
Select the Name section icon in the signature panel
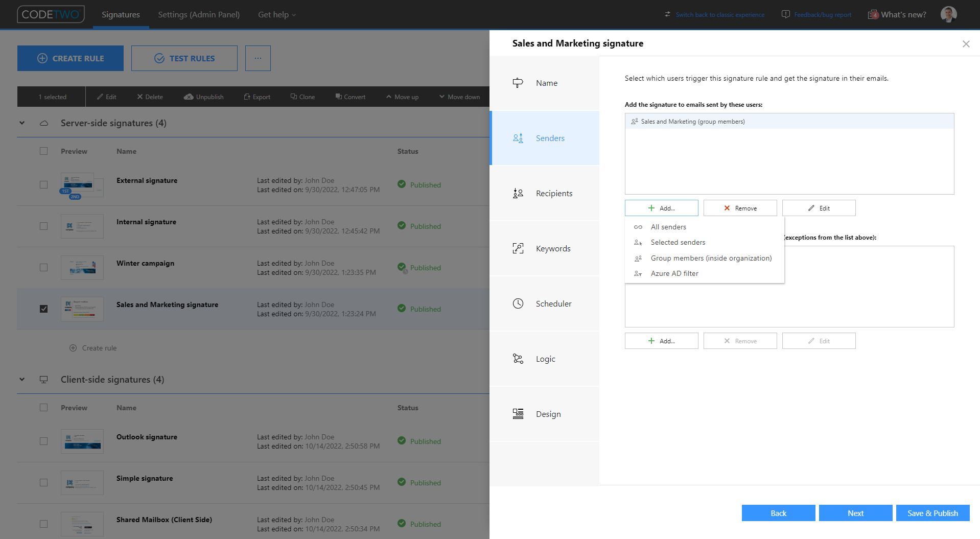click(x=518, y=82)
